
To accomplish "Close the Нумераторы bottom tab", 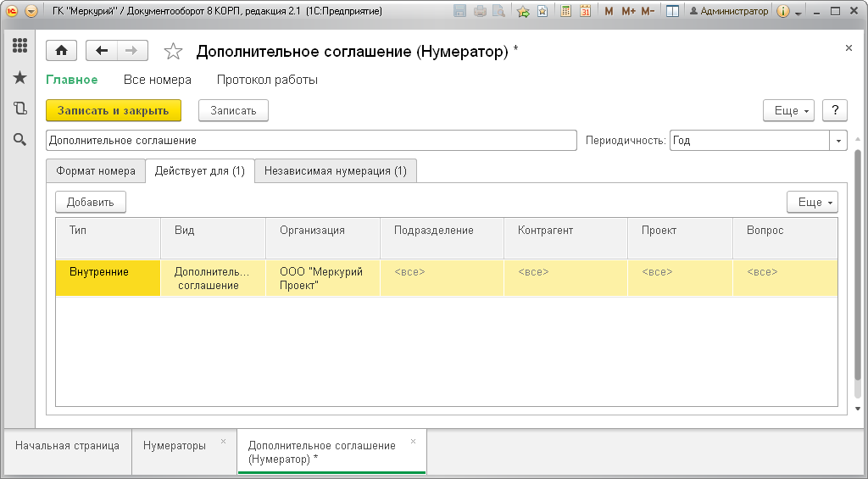I will pos(224,442).
